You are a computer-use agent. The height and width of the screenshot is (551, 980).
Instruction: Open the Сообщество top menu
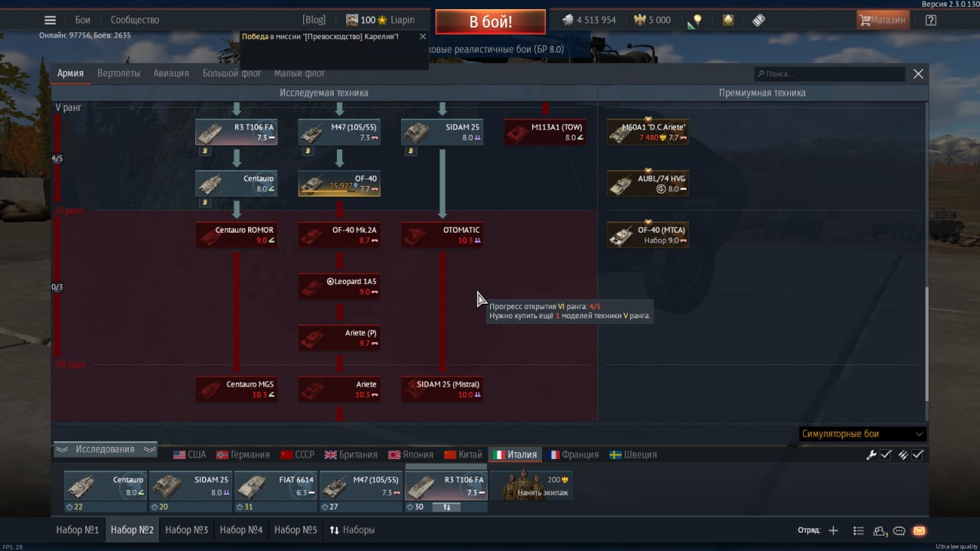(135, 20)
